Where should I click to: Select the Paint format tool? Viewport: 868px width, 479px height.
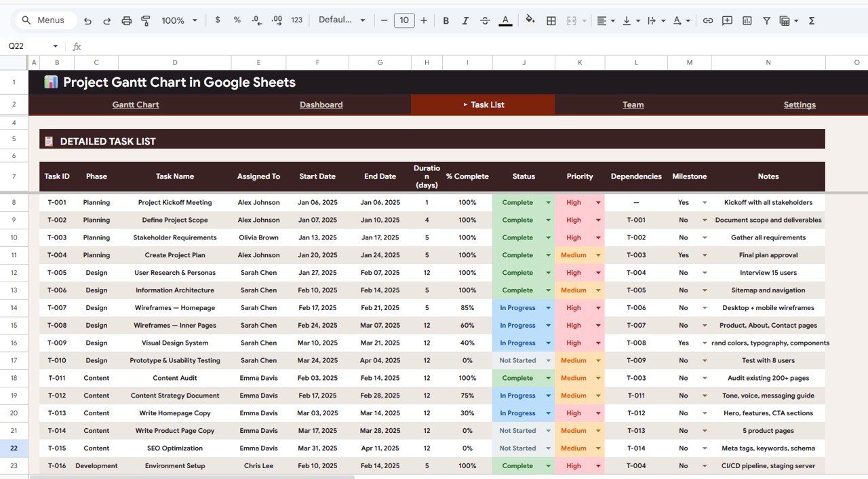pyautogui.click(x=146, y=20)
